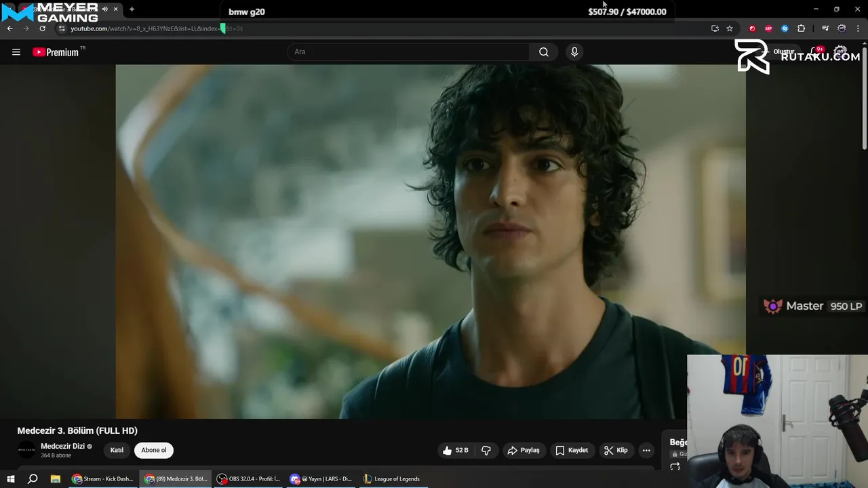The height and width of the screenshot is (488, 868).
Task: Like the video showing 52 B
Action: tap(456, 450)
